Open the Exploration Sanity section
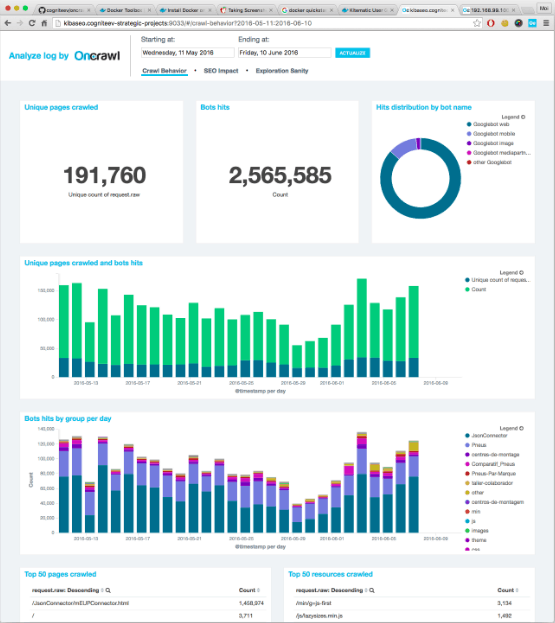Screen dimensions: 555x623 [x=282, y=71]
